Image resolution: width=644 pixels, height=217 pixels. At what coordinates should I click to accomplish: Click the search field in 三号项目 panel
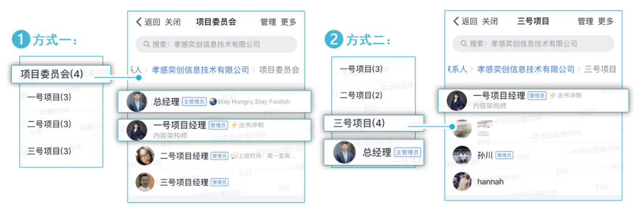(533, 43)
